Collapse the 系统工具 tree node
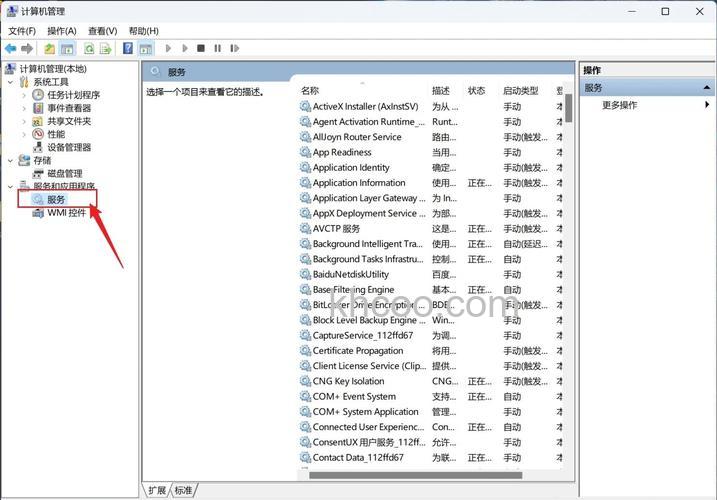717x500 pixels. [x=11, y=82]
